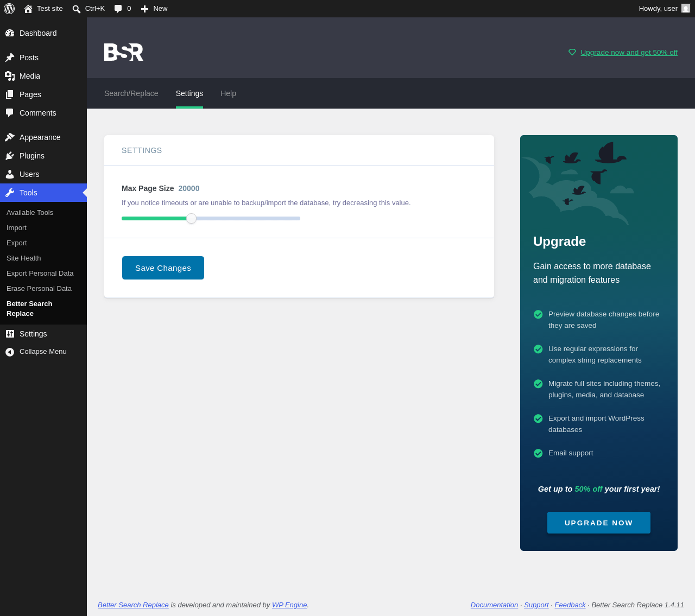Open Site Health submenu item
This screenshot has height=616, width=695.
tap(24, 258)
